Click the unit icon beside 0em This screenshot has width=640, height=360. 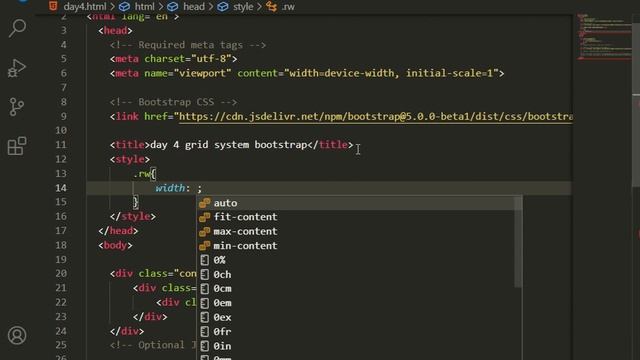click(x=204, y=303)
